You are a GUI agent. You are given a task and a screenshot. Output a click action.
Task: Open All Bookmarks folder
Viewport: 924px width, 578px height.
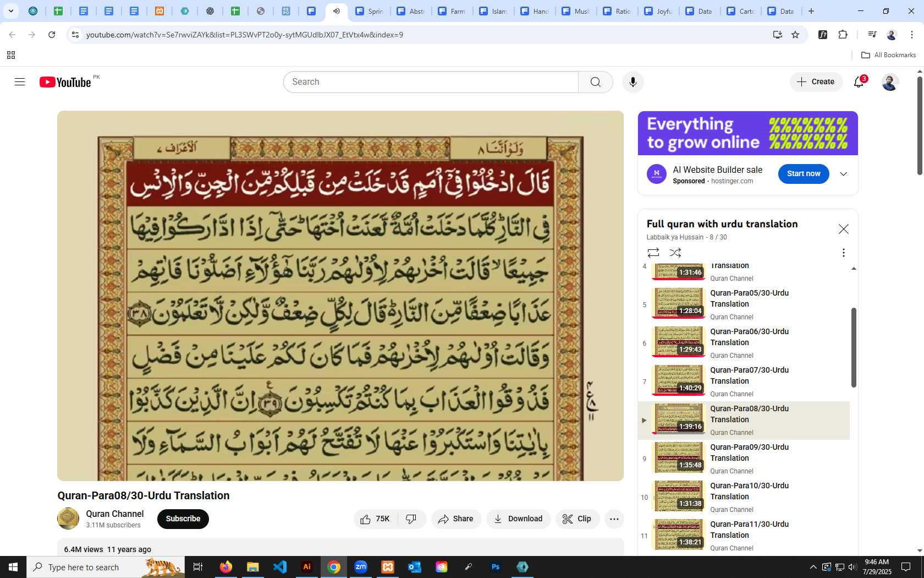(889, 55)
